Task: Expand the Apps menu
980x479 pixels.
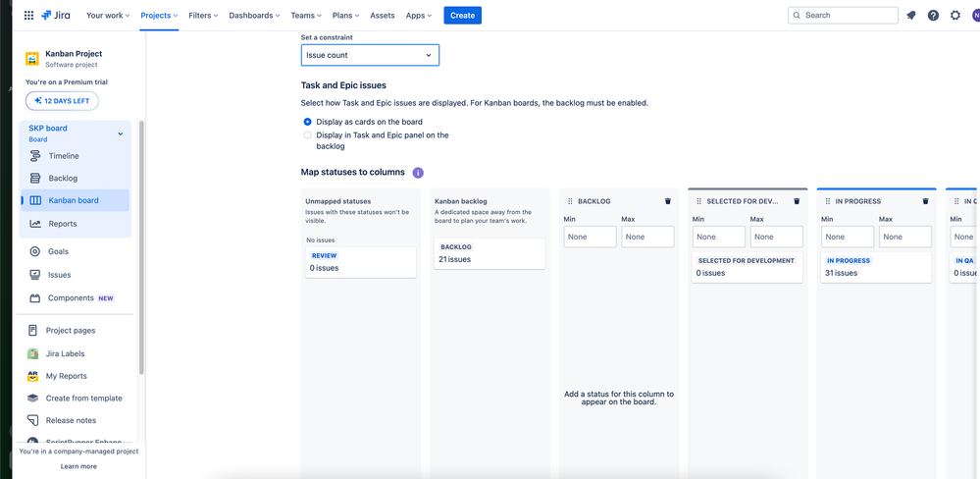Action: [x=419, y=16]
